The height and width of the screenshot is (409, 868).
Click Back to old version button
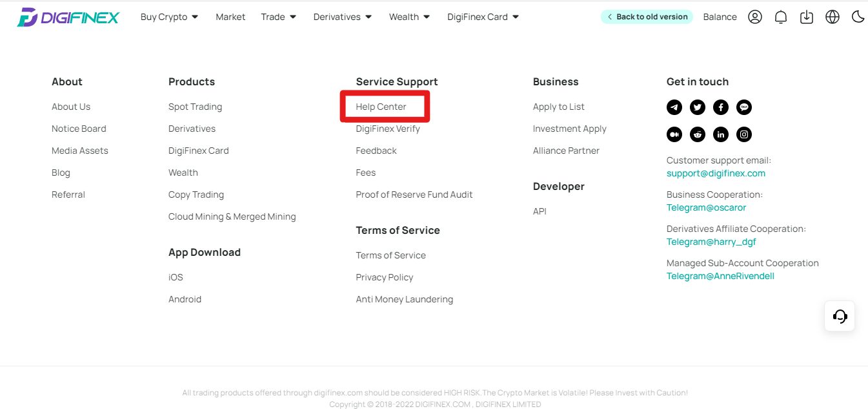tap(647, 17)
